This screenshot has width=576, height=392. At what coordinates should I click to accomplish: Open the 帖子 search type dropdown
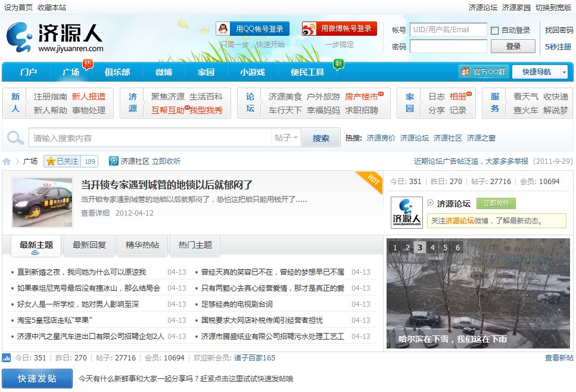tap(285, 137)
